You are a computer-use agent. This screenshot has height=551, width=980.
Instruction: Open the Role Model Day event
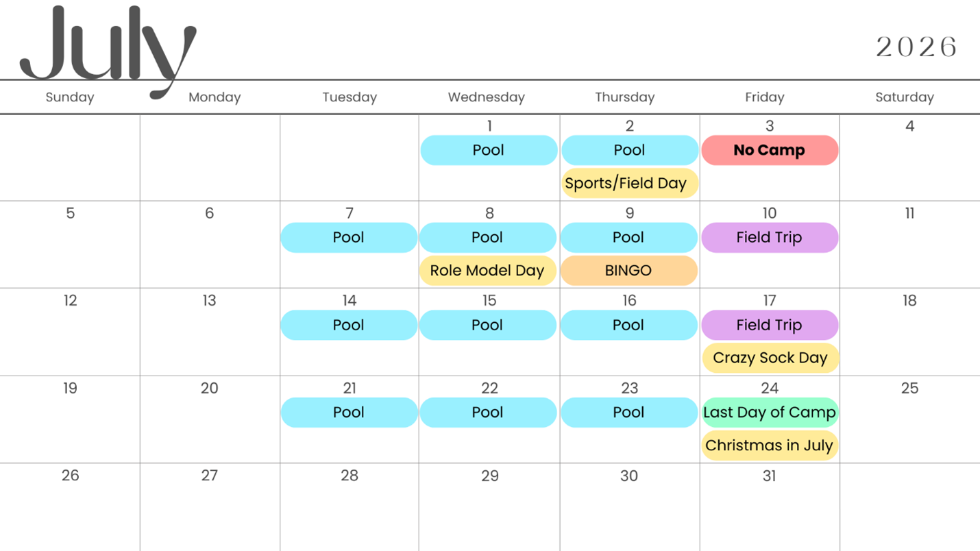coord(487,271)
